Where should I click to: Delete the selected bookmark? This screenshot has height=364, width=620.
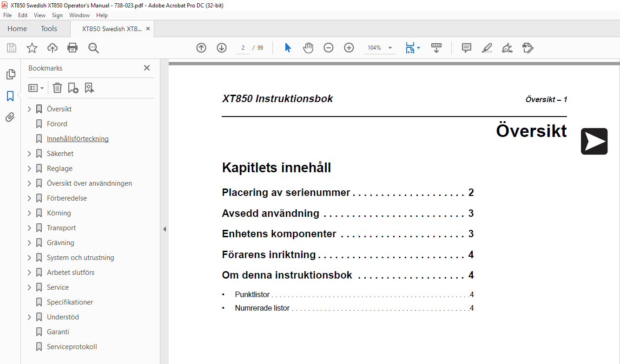pos(57,88)
